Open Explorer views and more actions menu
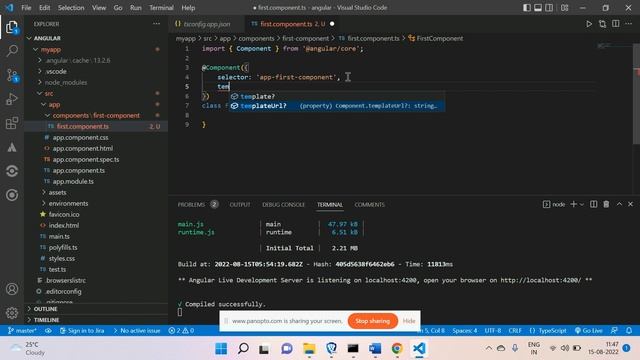640x360 pixels. (x=156, y=24)
